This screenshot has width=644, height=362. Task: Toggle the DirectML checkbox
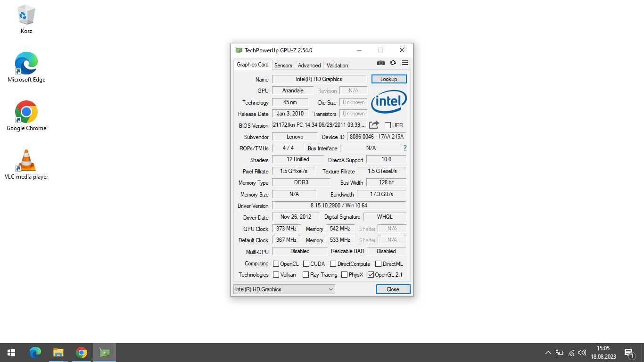coord(378,264)
